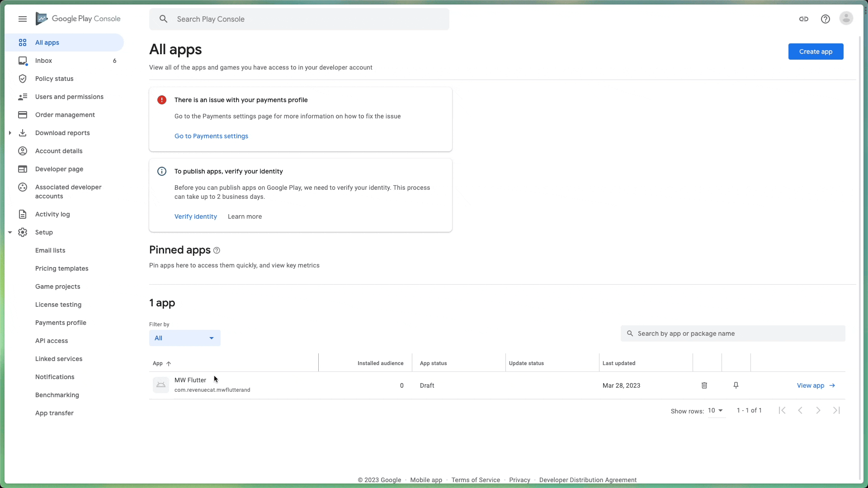This screenshot has height=488, width=868.
Task: Click the All apps grid icon
Action: click(x=23, y=42)
